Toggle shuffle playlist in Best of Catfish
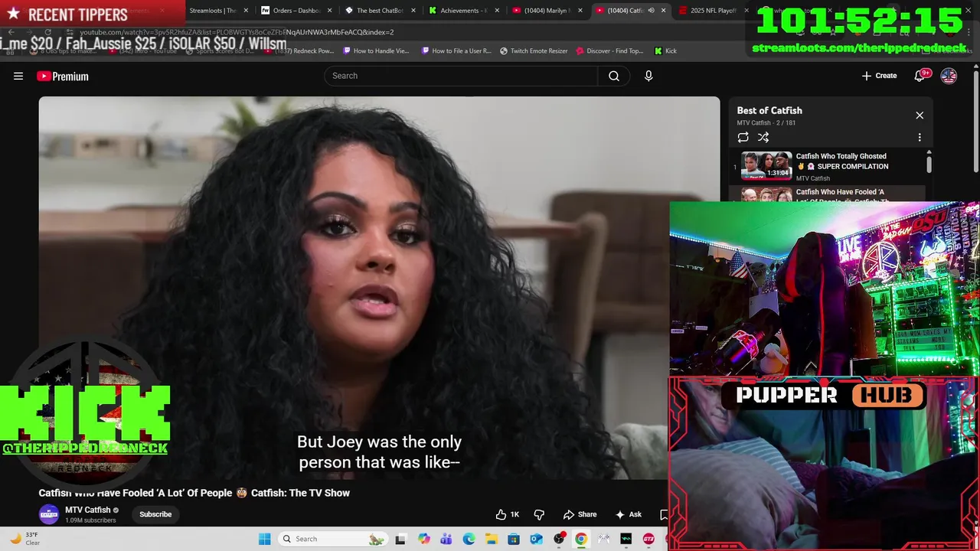Image resolution: width=980 pixels, height=551 pixels. 763,137
